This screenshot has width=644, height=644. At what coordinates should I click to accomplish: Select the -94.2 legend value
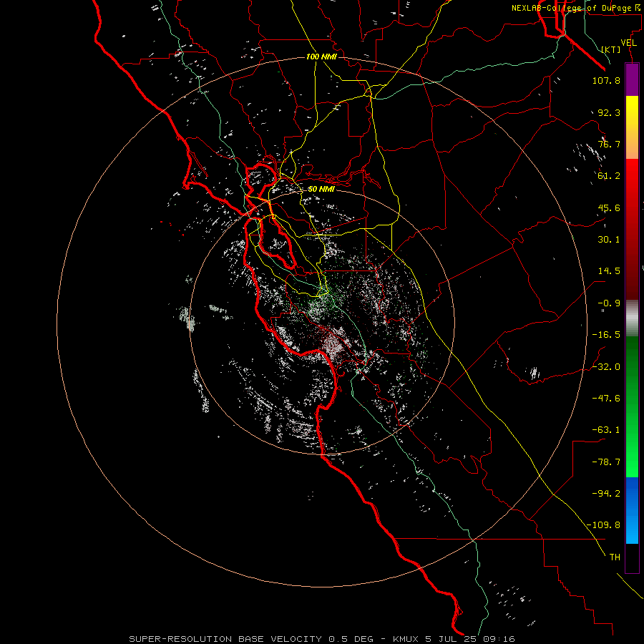[606, 494]
